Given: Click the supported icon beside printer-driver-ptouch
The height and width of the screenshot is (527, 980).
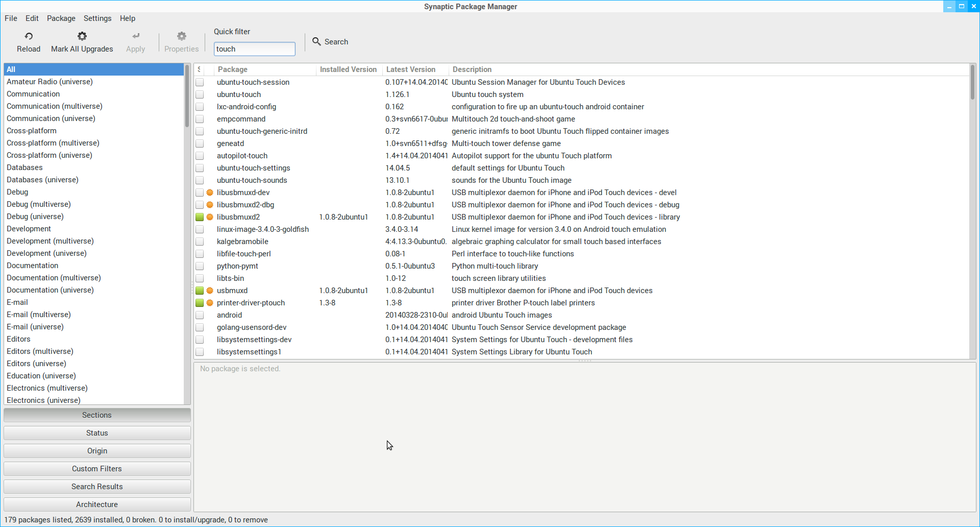Looking at the screenshot, I should coord(210,303).
